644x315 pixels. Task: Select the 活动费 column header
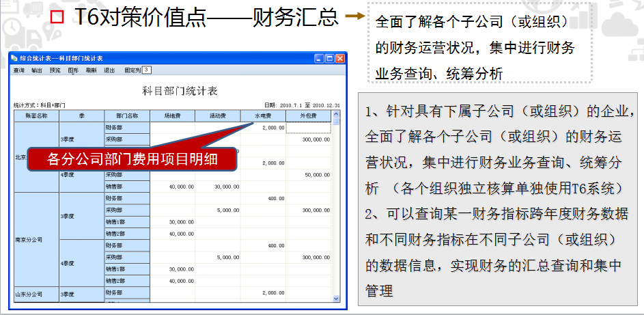[x=218, y=115]
